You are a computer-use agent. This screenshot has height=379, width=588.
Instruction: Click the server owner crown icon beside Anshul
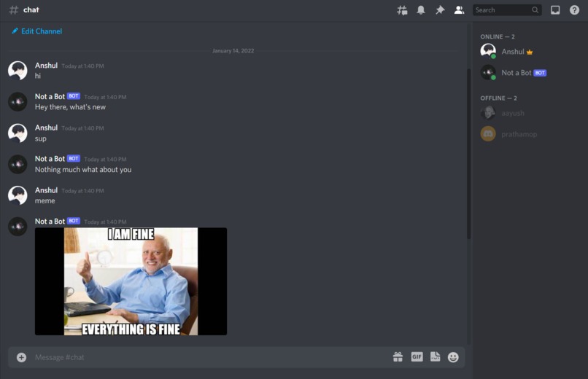(x=530, y=52)
